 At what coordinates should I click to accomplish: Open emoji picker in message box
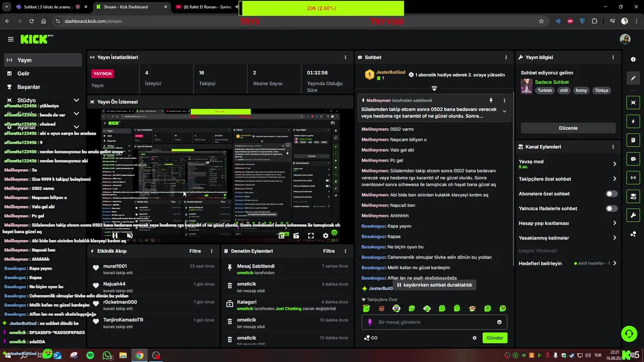point(500,322)
